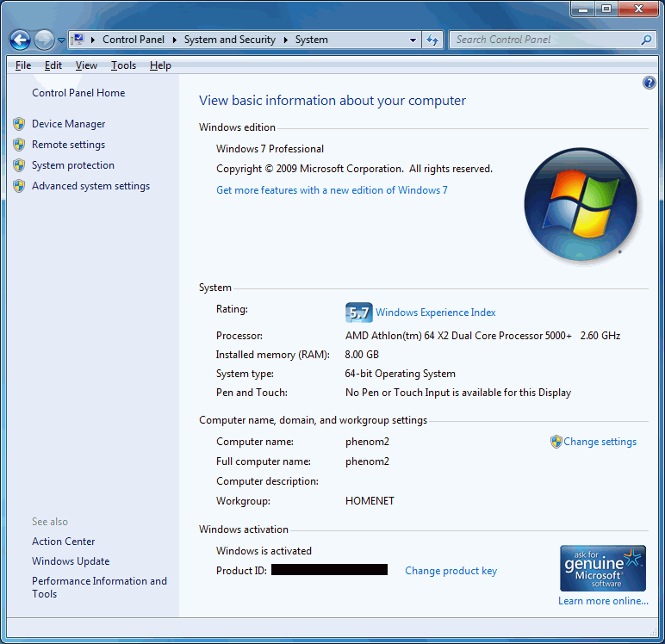This screenshot has width=665, height=644.
Task: Click the 8.00 GB memory value
Action: tap(362, 355)
